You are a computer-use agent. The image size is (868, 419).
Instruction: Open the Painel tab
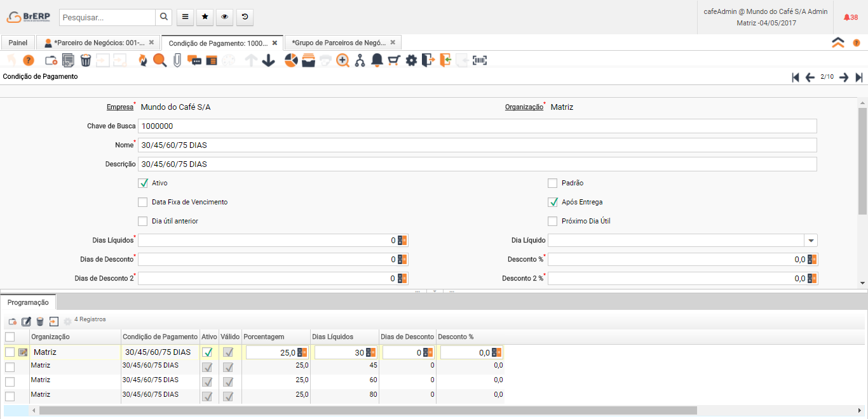click(x=18, y=43)
